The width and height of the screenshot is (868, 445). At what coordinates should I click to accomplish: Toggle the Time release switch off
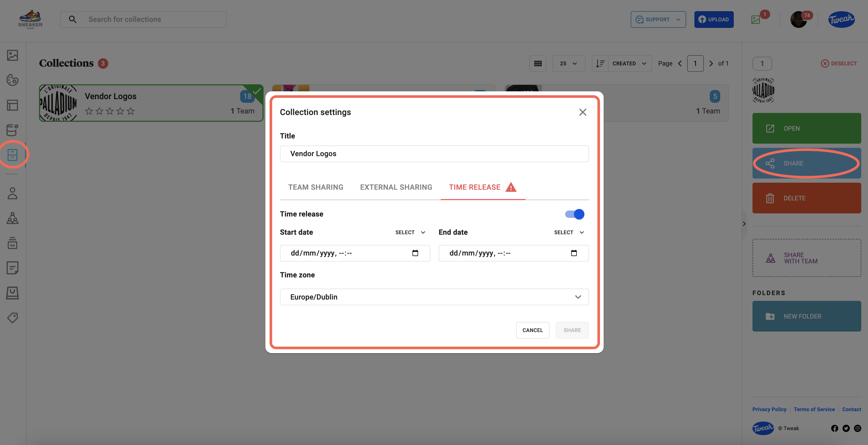point(575,214)
